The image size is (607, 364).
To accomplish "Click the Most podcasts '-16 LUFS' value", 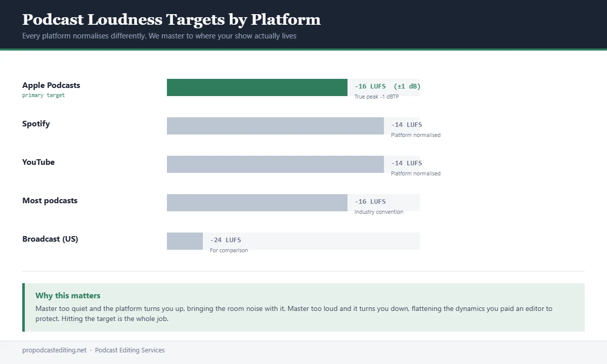I will (370, 202).
